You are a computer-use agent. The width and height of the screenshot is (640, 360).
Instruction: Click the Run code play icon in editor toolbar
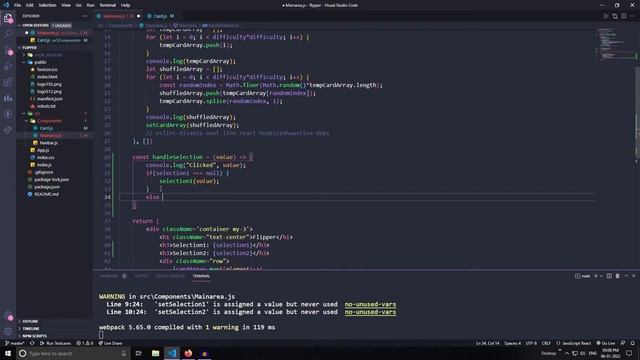pos(606,16)
